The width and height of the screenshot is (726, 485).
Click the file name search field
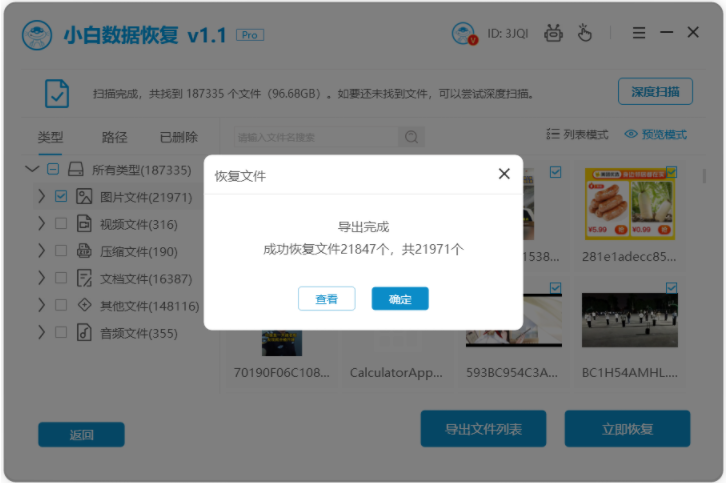pyautogui.click(x=316, y=137)
